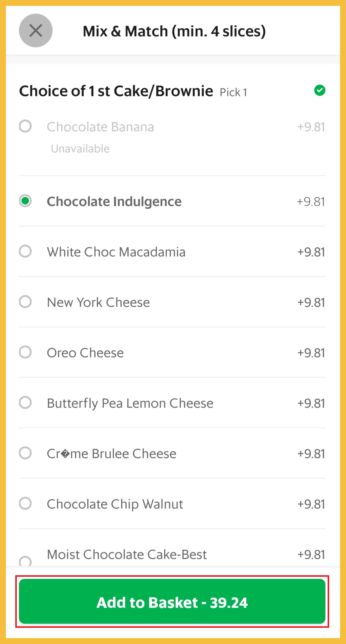Pick the Chocolate Chip Walnut radio button

click(25, 503)
